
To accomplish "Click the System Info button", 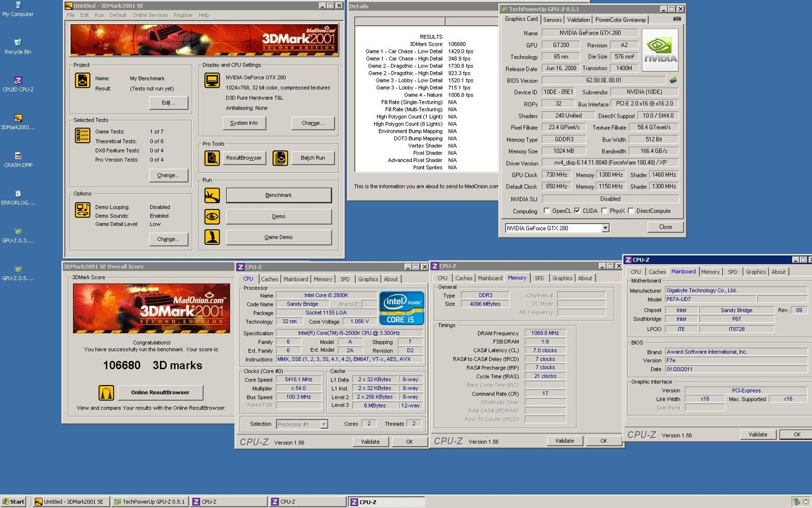I will coord(244,123).
